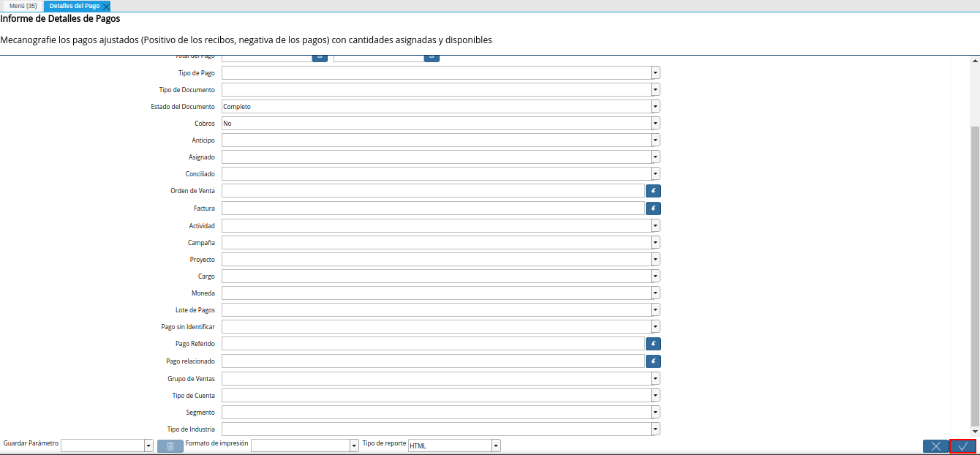Click Cobros field showing No

[436, 124]
